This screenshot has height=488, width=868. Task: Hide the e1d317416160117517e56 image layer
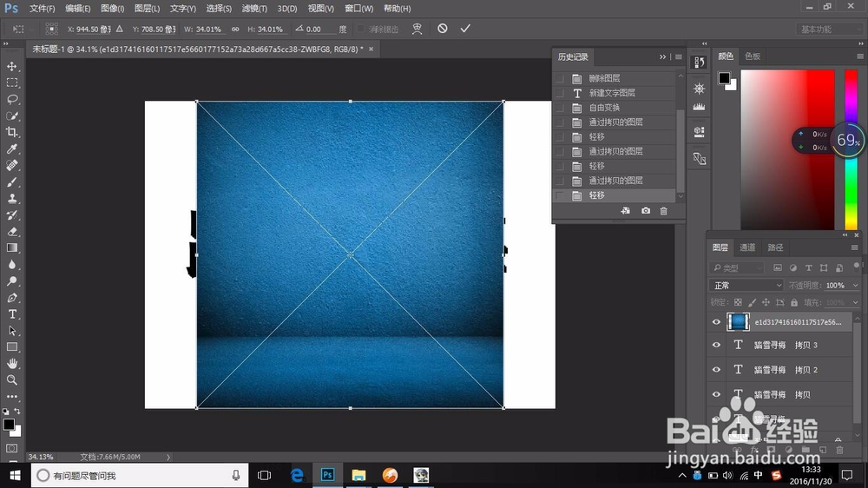coord(716,322)
